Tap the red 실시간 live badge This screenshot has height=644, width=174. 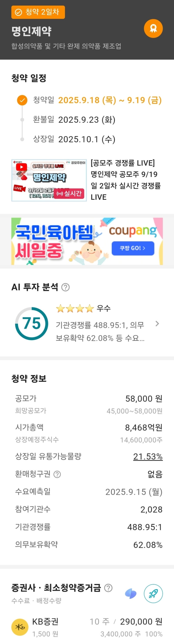[x=69, y=193]
